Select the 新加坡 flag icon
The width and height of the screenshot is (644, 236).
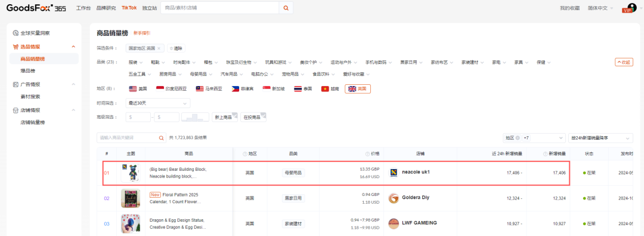pyautogui.click(x=266, y=88)
